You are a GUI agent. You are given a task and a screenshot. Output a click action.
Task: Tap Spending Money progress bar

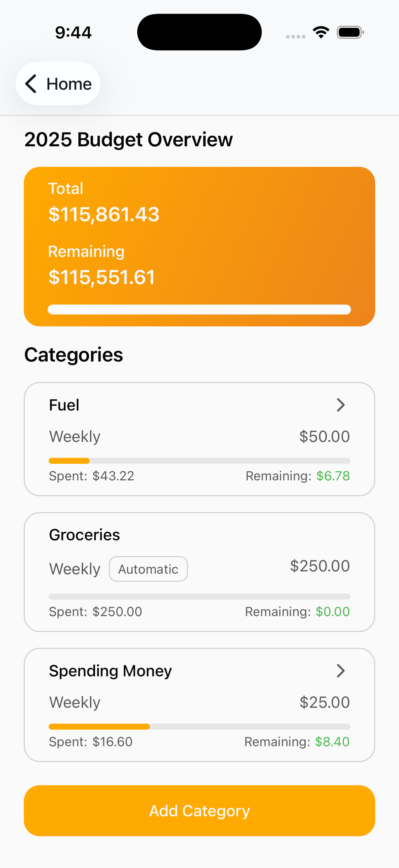pyautogui.click(x=199, y=726)
